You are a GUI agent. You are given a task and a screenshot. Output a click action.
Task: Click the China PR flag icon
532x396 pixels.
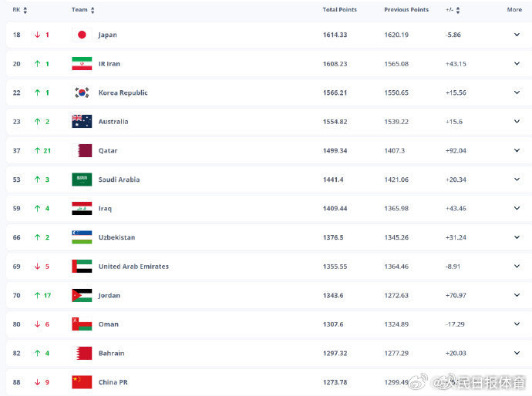point(82,382)
